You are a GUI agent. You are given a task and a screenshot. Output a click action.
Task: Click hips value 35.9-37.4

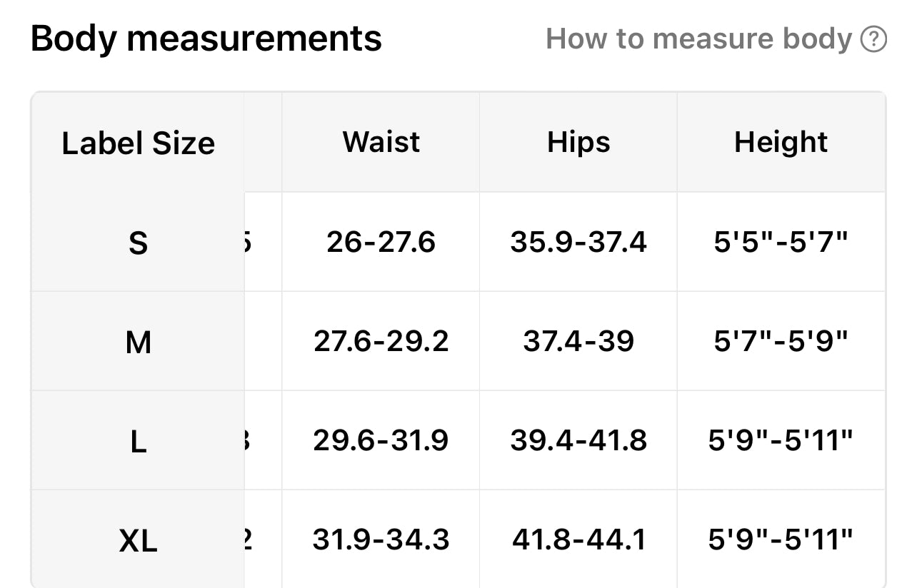coord(578,242)
